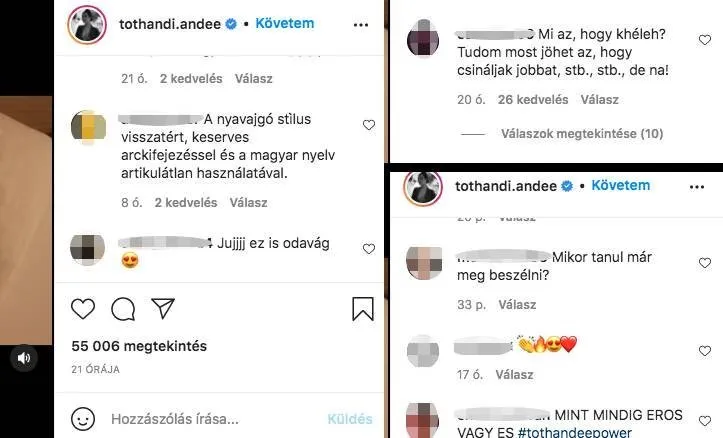Open emoji picker smiley icon
The image size is (723, 438).
click(83, 419)
